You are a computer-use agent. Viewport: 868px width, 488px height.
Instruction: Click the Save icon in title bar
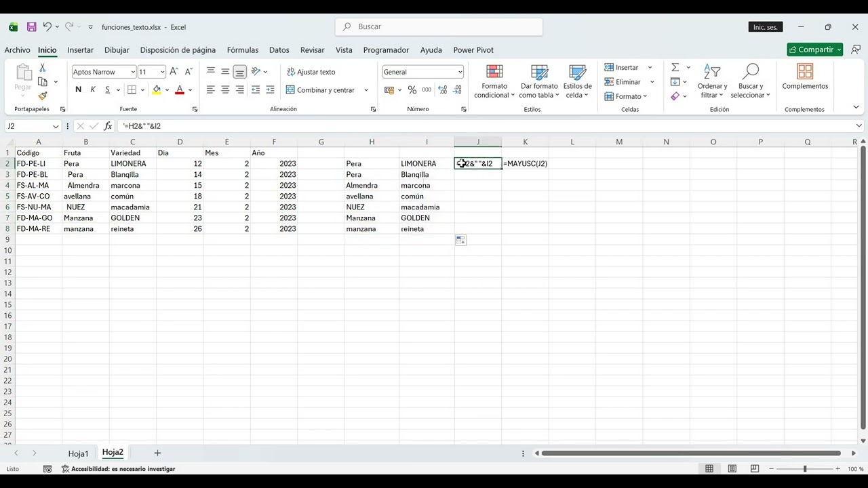(31, 27)
